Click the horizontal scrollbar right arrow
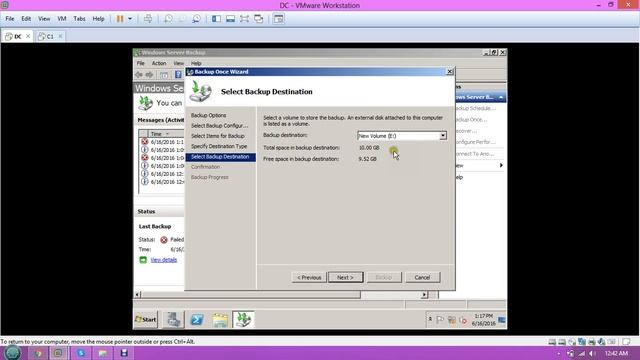640x360 pixels. pyautogui.click(x=424, y=294)
